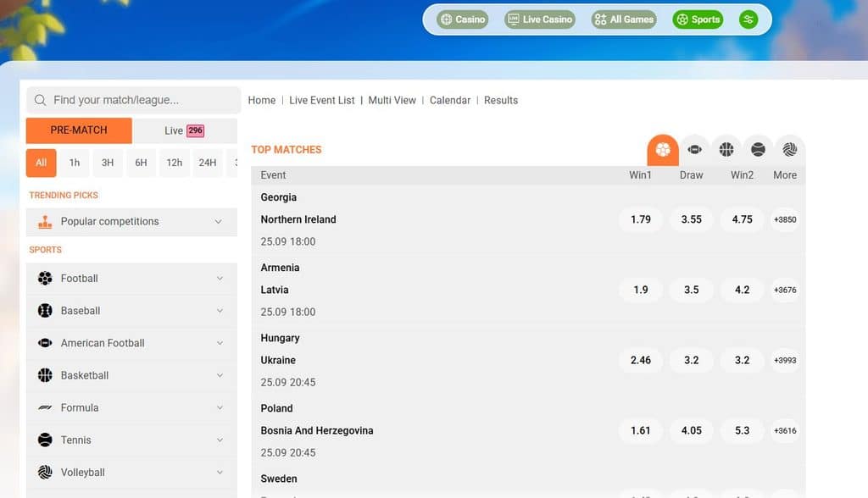Open Live Event List
Viewport: 868px width, 498px height.
coord(321,101)
